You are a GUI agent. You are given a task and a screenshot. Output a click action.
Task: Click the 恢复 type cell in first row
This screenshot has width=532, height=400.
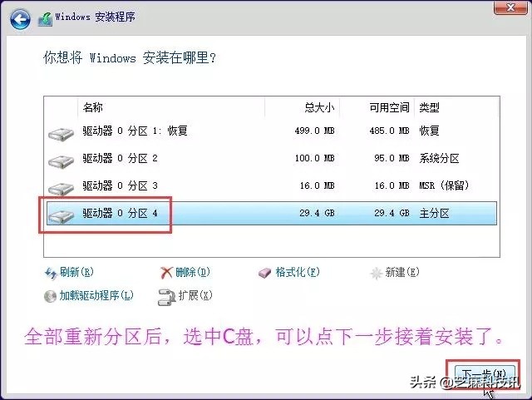[x=429, y=131]
